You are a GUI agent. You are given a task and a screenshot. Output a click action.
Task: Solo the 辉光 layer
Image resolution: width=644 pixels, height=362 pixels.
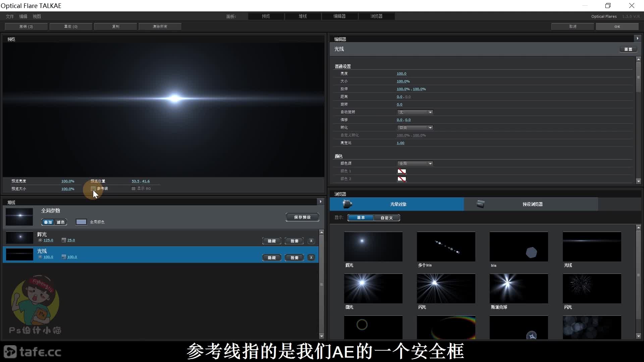[294, 241]
